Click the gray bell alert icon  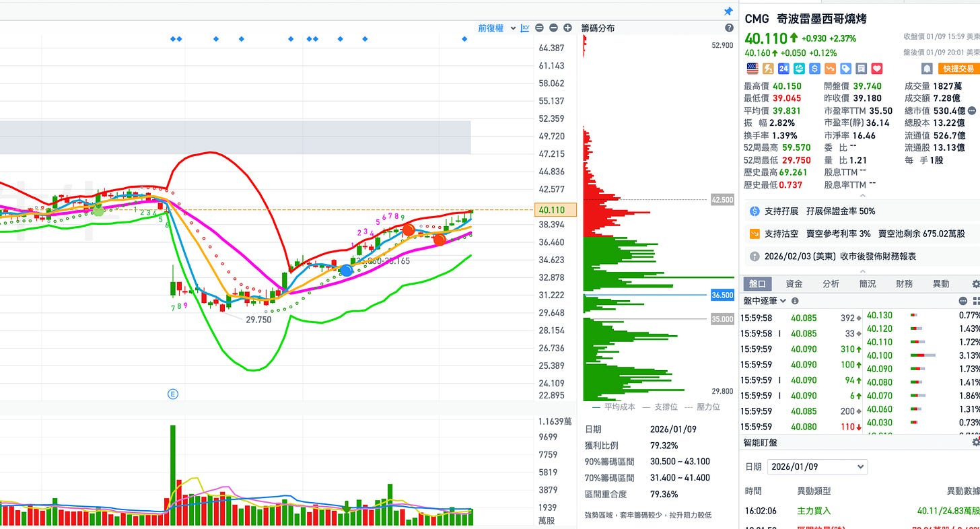pos(927,69)
